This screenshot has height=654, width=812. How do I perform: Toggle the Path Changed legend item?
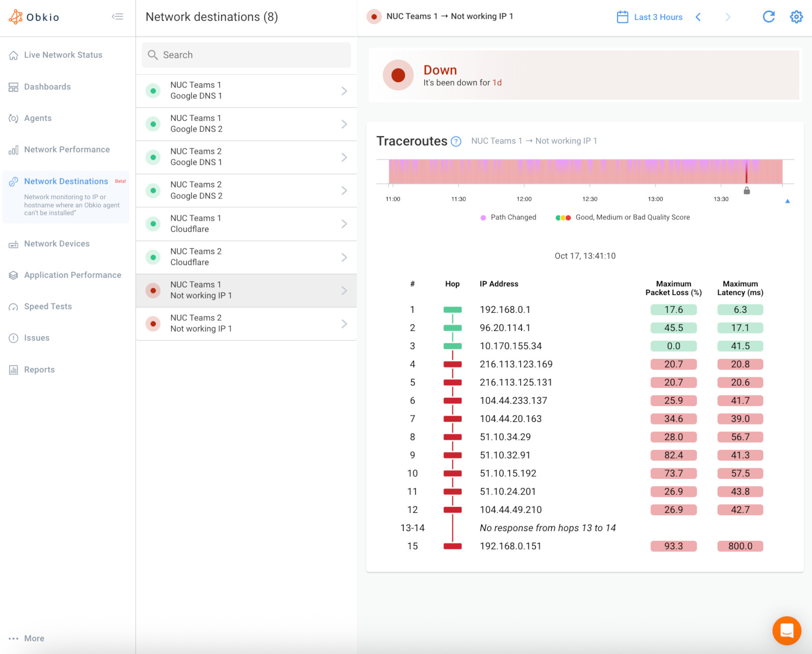[508, 217]
